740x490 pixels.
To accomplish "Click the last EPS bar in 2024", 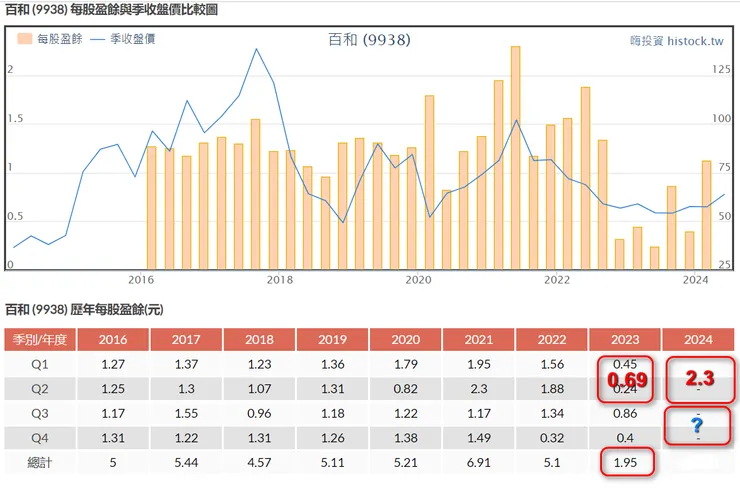I will [x=706, y=215].
